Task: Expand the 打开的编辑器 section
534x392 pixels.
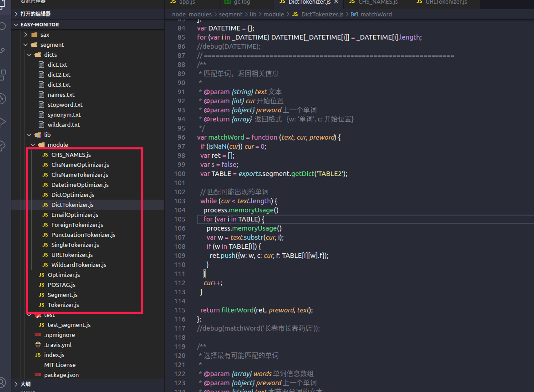Action: pyautogui.click(x=36, y=14)
